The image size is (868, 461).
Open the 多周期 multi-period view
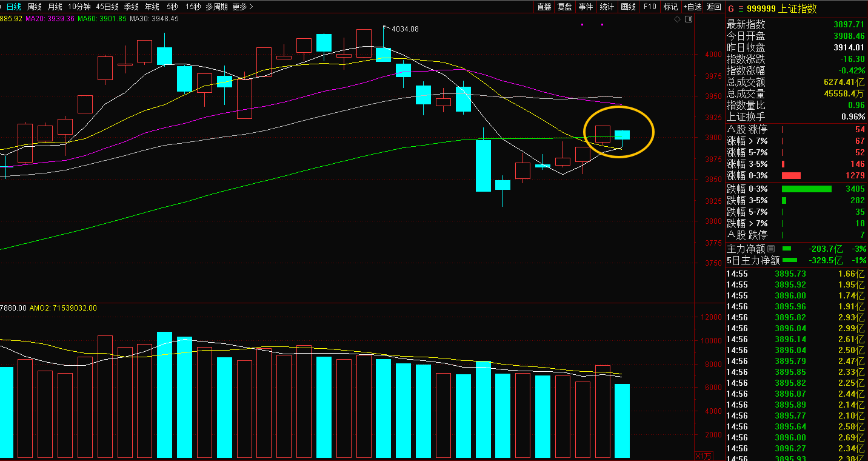(x=216, y=7)
